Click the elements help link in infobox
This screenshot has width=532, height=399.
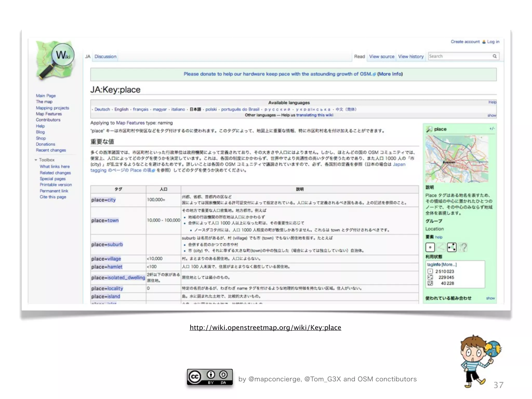click(439, 237)
